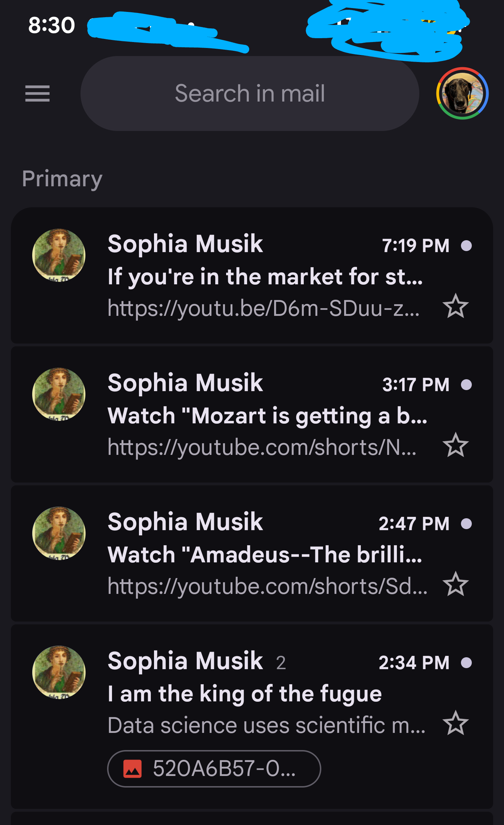Tap the red image icon on attachment

coord(133,769)
